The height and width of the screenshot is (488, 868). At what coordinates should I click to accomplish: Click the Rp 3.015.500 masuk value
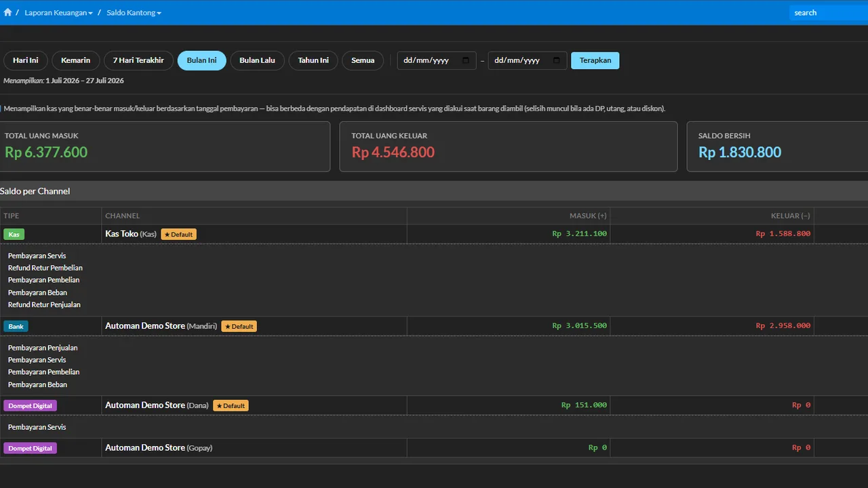pyautogui.click(x=580, y=326)
